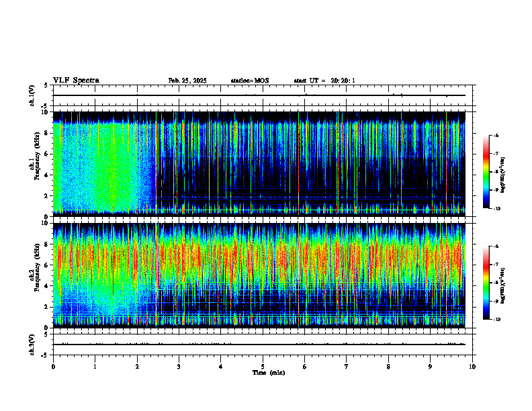The height and width of the screenshot is (411, 532).
Task: Click the '-5' tick on the ch.3(V) axis
Action: pos(45,355)
